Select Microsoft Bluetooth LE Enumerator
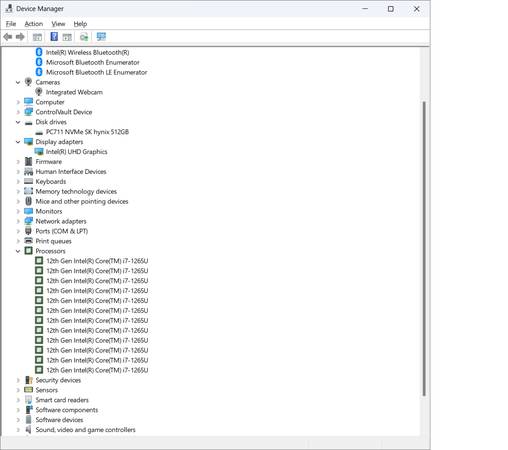Viewport: 508px width, 450px height. point(96,72)
